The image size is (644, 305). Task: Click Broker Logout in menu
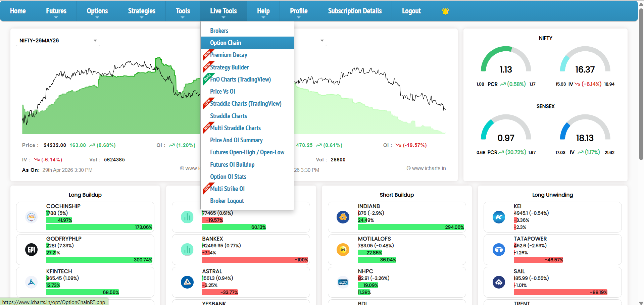pyautogui.click(x=247, y=201)
